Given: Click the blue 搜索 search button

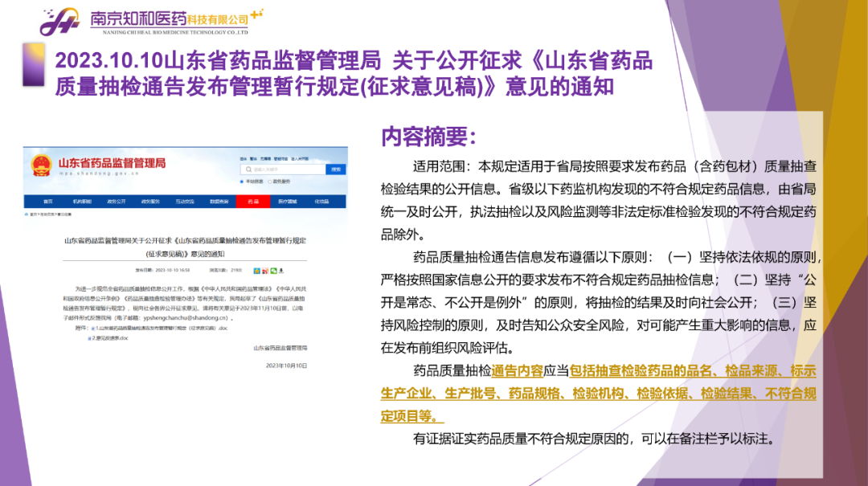Looking at the screenshot, I should 337,169.
